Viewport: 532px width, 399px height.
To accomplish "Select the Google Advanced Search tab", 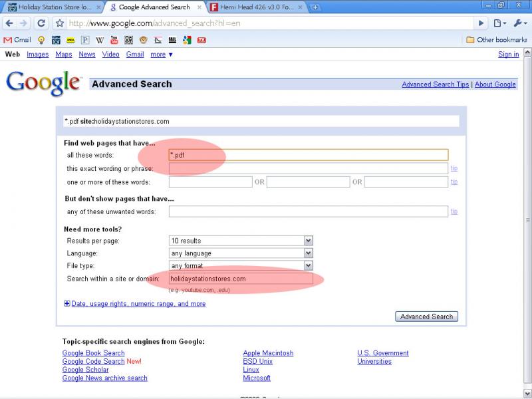I will [154, 7].
